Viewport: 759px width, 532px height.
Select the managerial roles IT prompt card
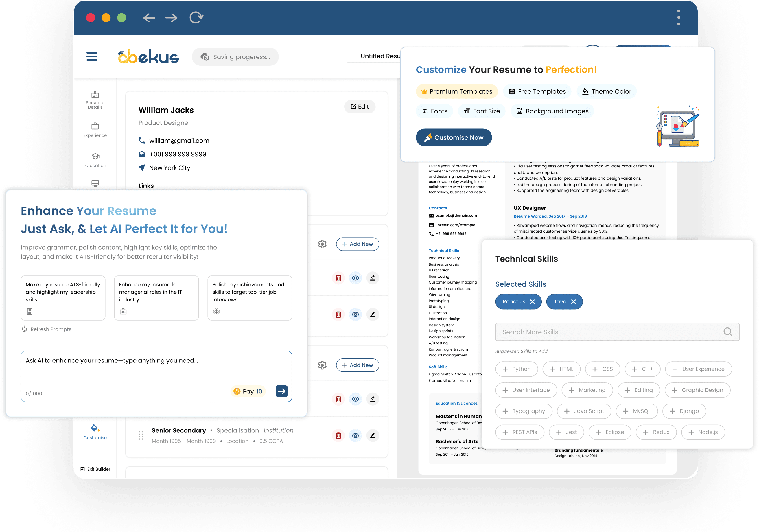tap(156, 298)
